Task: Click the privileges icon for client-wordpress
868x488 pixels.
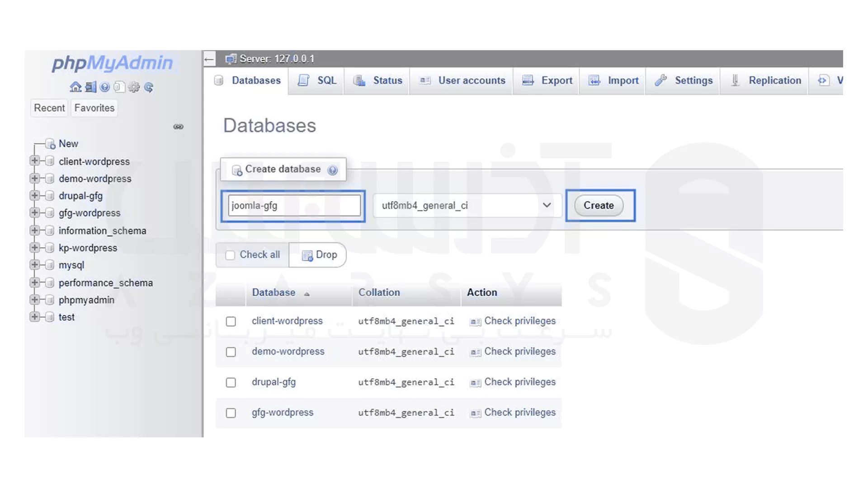Action: [x=475, y=322]
